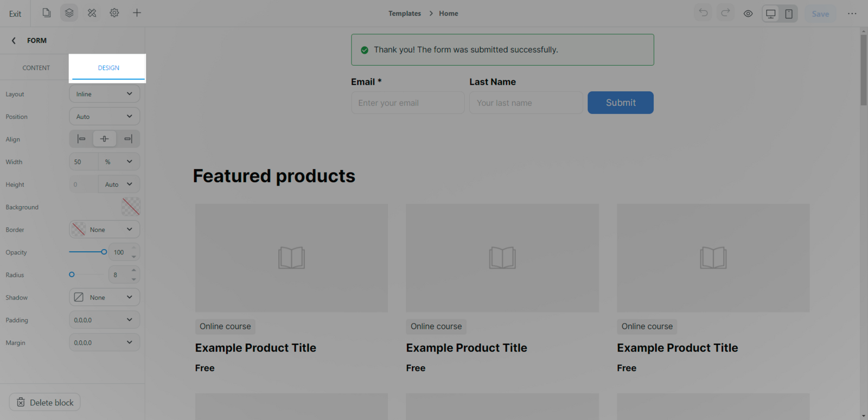The height and width of the screenshot is (420, 868).
Task: Go back using the arrow beside FORM
Action: click(14, 41)
